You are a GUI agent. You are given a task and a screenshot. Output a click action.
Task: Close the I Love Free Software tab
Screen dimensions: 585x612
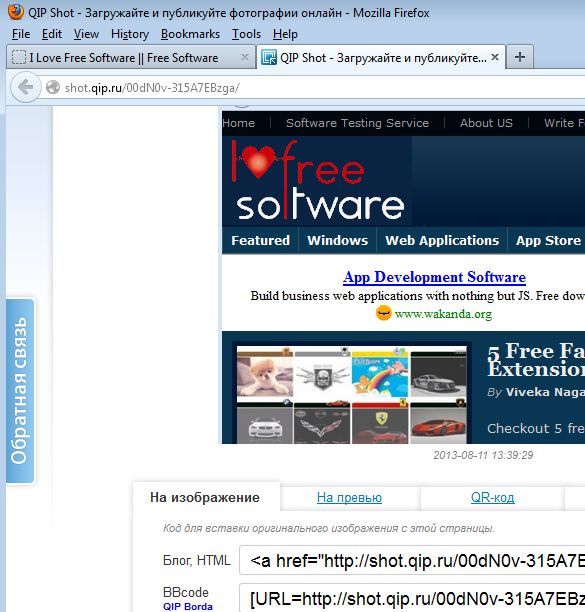[x=245, y=57]
